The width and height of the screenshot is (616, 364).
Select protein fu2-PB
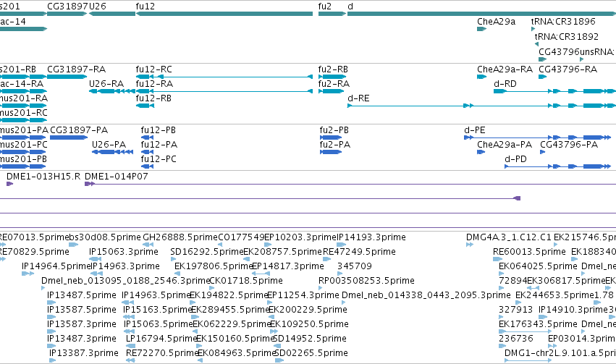(331, 137)
